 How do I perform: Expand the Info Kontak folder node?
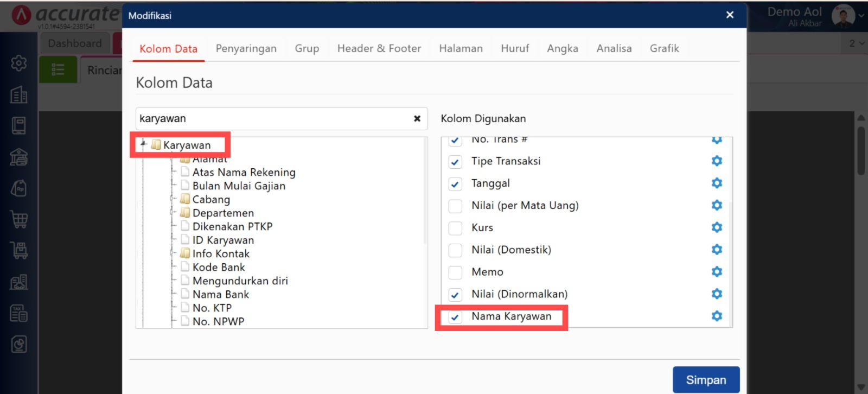(172, 253)
